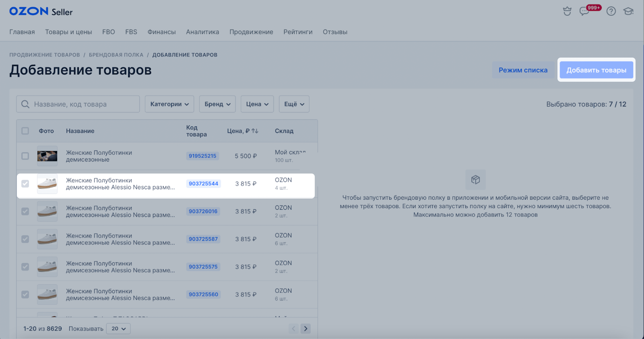Click shoe thumbnail of product 903726016

coord(47,212)
